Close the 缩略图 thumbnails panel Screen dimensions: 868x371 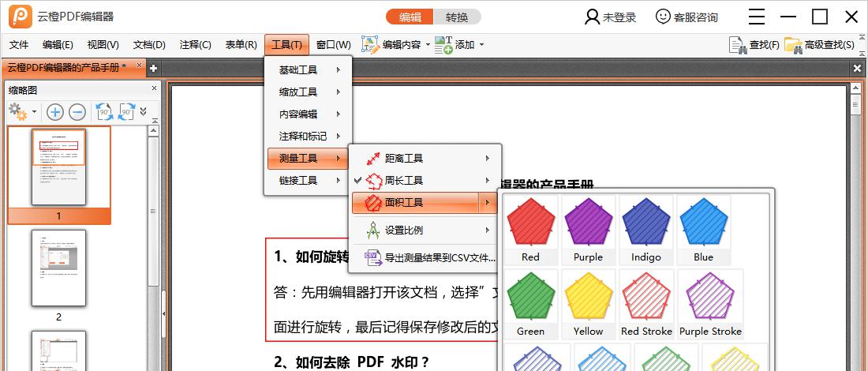pyautogui.click(x=155, y=88)
